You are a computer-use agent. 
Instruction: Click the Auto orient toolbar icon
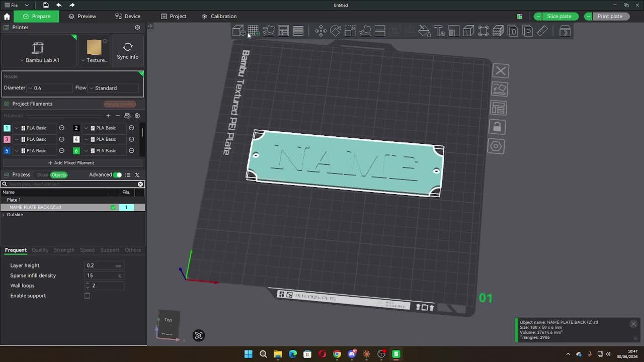269,31
